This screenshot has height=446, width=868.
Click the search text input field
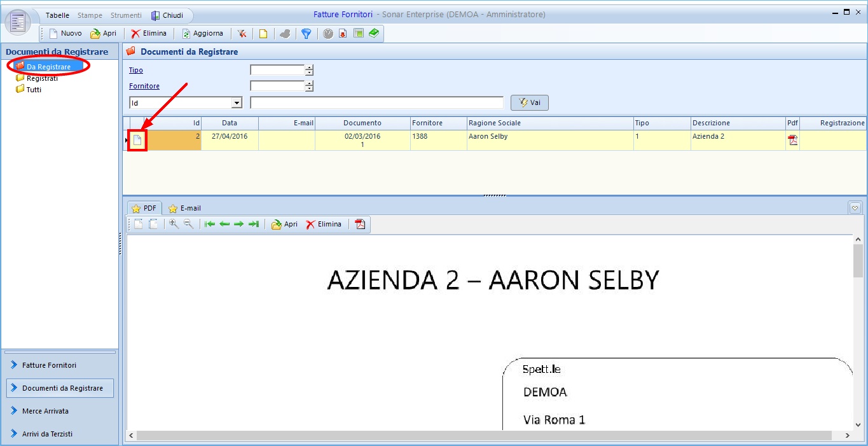376,102
